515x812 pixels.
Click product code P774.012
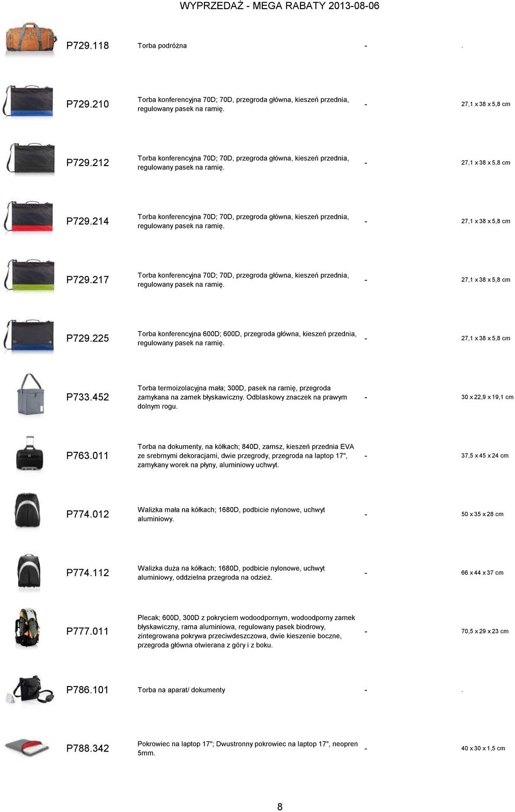(x=87, y=514)
